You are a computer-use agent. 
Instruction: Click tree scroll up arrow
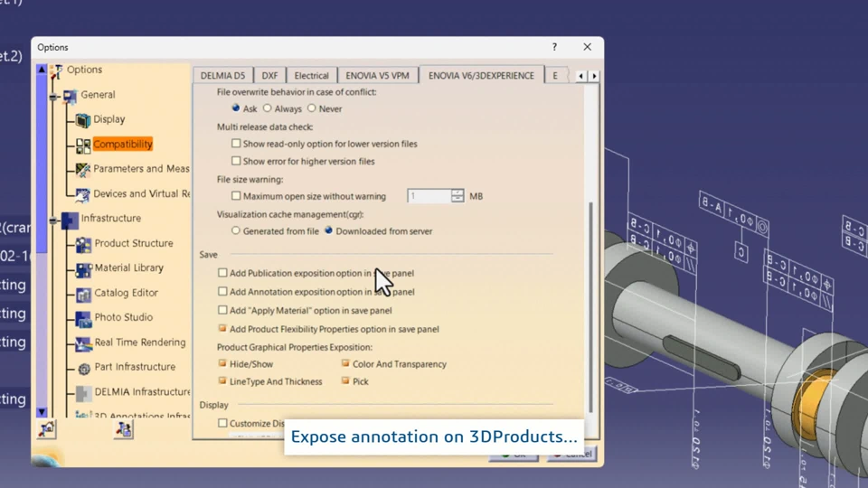point(42,70)
